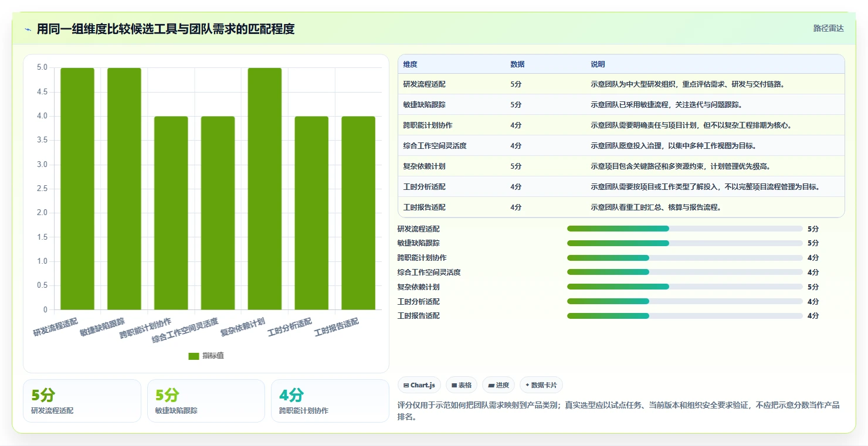Open the 5分 敏捷缺陷跟踪 data card
This screenshot has width=868, height=446.
(x=206, y=401)
